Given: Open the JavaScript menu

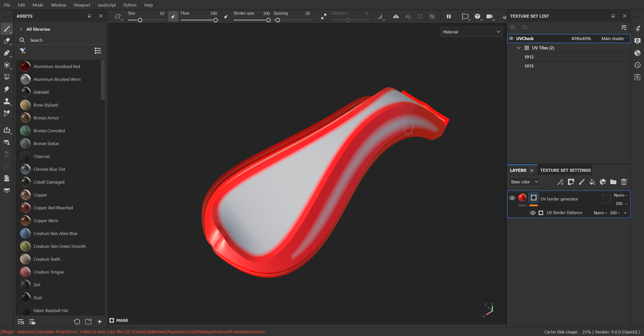Looking at the screenshot, I should pos(106,5).
